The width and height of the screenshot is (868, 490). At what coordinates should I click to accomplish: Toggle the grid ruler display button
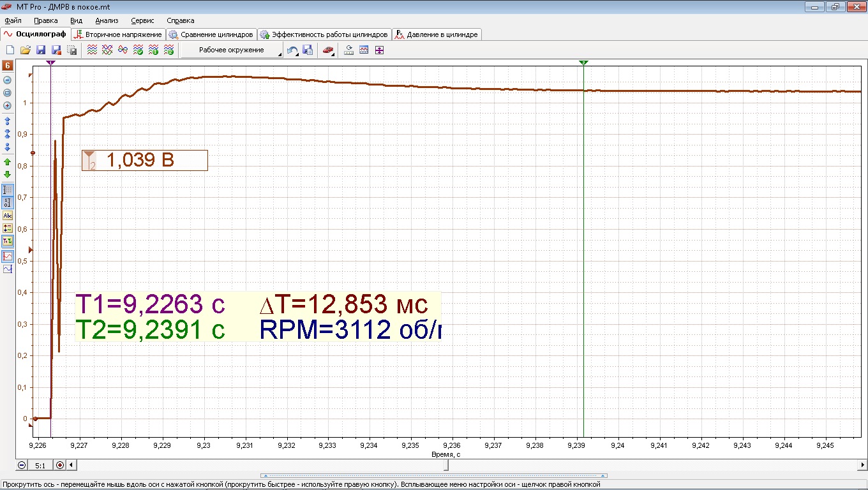8,189
